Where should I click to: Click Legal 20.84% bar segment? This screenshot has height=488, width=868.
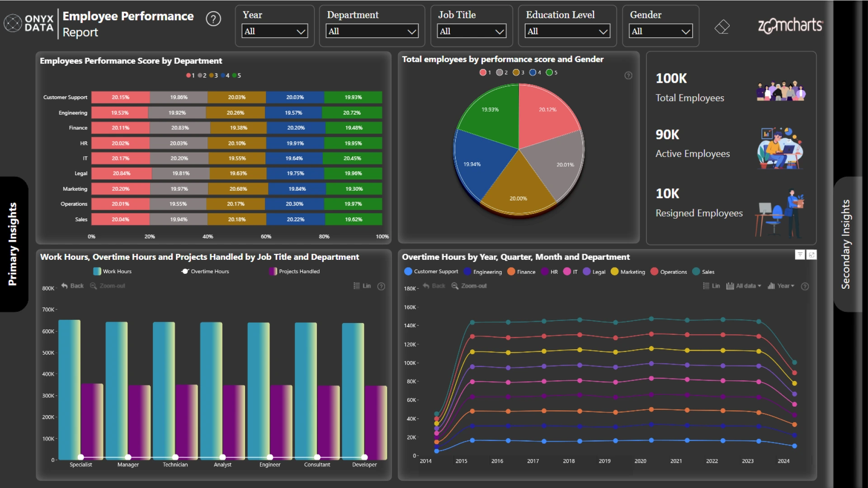122,174
